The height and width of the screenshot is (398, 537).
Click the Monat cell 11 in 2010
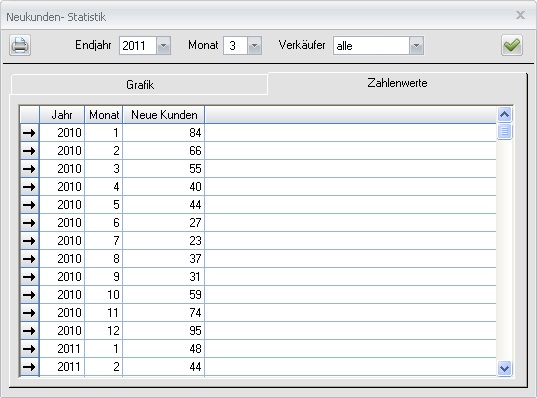tap(104, 313)
